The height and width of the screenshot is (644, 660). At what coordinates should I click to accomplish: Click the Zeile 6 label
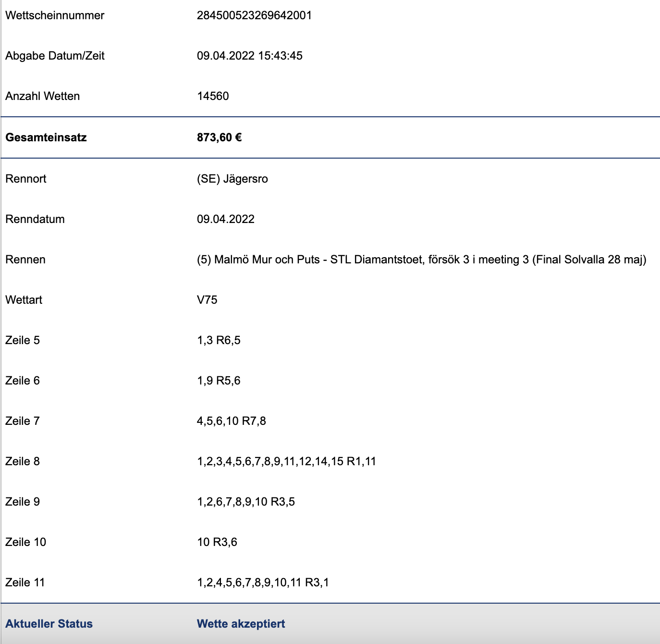(x=23, y=381)
